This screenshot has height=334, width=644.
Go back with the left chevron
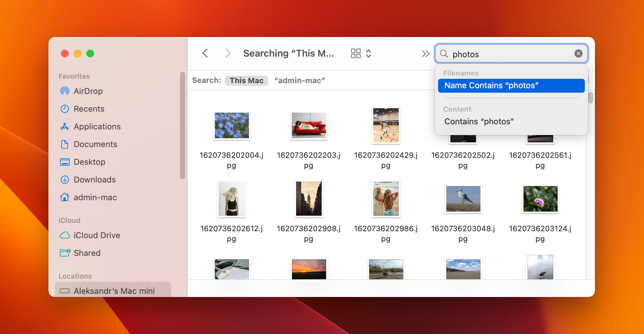point(205,53)
